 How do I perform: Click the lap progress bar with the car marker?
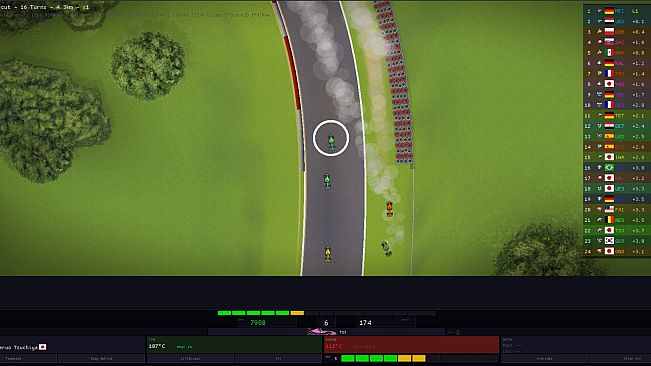(x=326, y=332)
